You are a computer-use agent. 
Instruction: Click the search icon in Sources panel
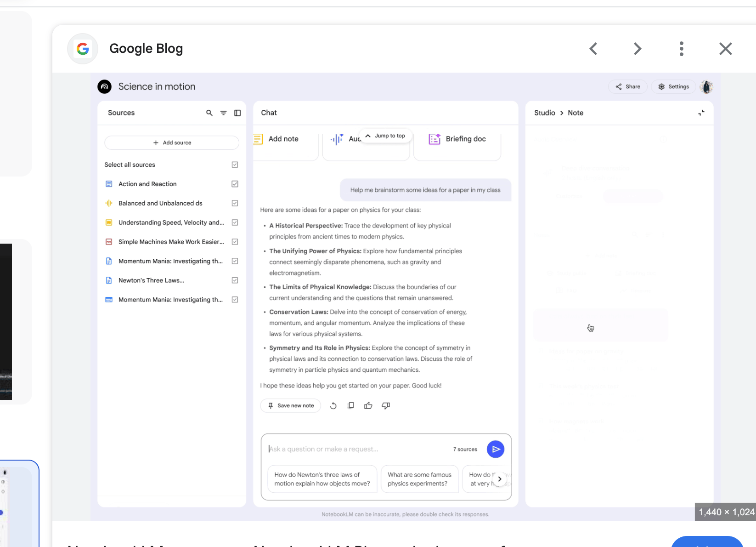(x=209, y=113)
